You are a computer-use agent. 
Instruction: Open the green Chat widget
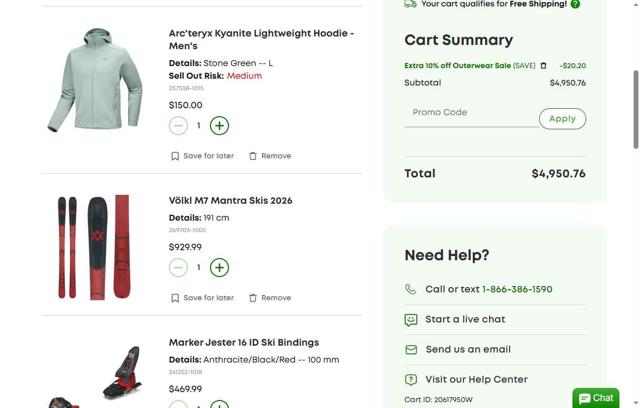[x=596, y=398]
